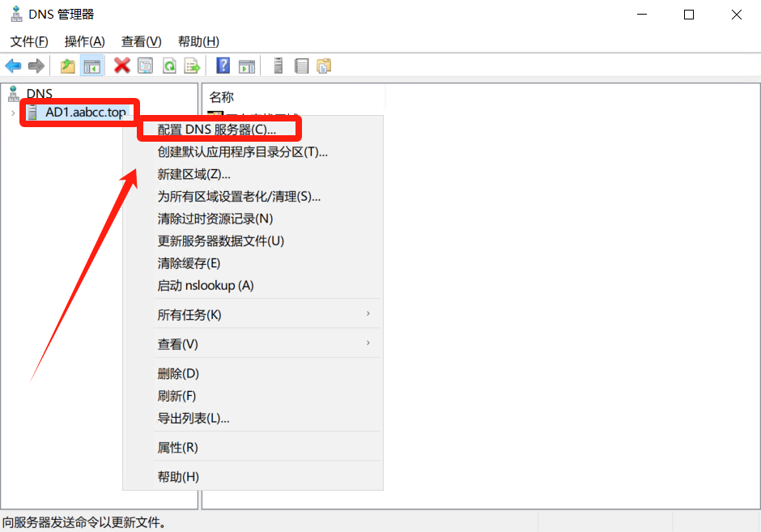Open Properties via the toolbar icon

tap(146, 66)
